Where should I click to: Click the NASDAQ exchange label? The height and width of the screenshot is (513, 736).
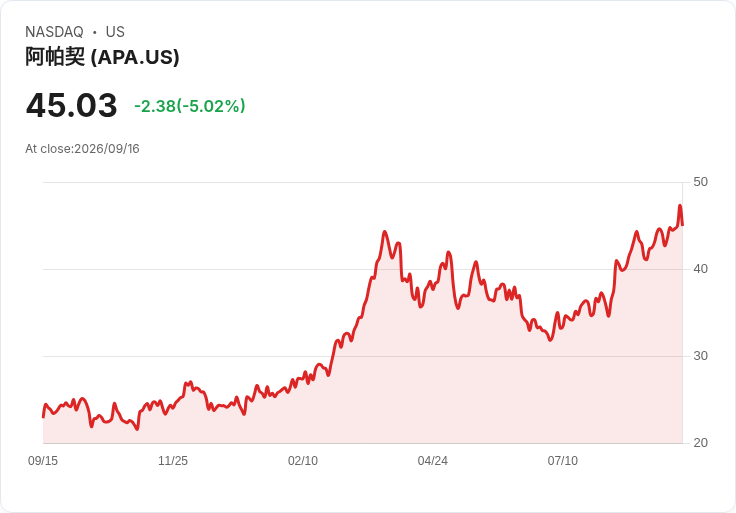[x=54, y=32]
